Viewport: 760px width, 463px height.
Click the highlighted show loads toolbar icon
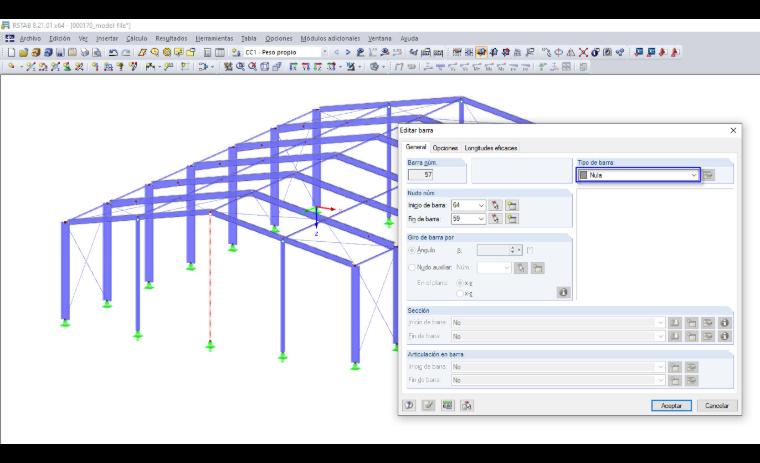tap(481, 52)
